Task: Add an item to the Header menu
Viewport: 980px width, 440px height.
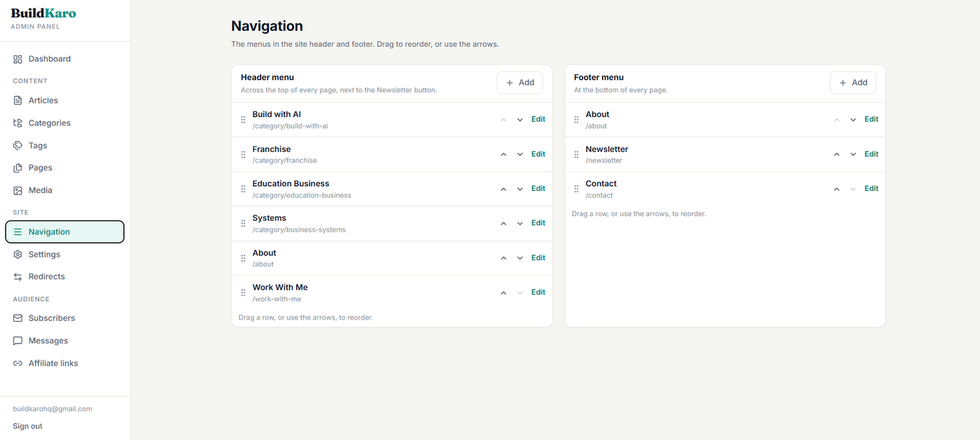Action: coord(520,83)
